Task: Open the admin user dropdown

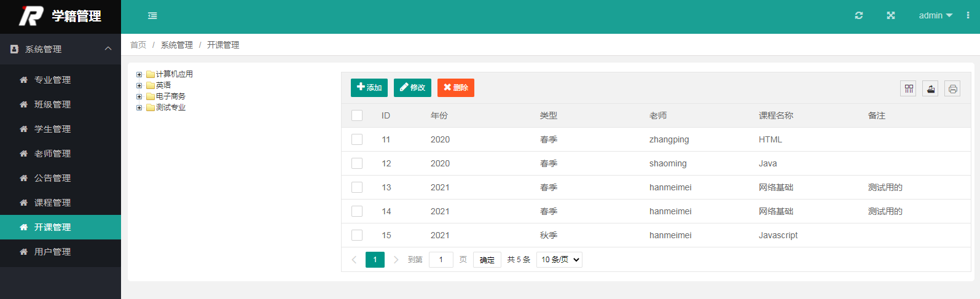Action: (935, 15)
